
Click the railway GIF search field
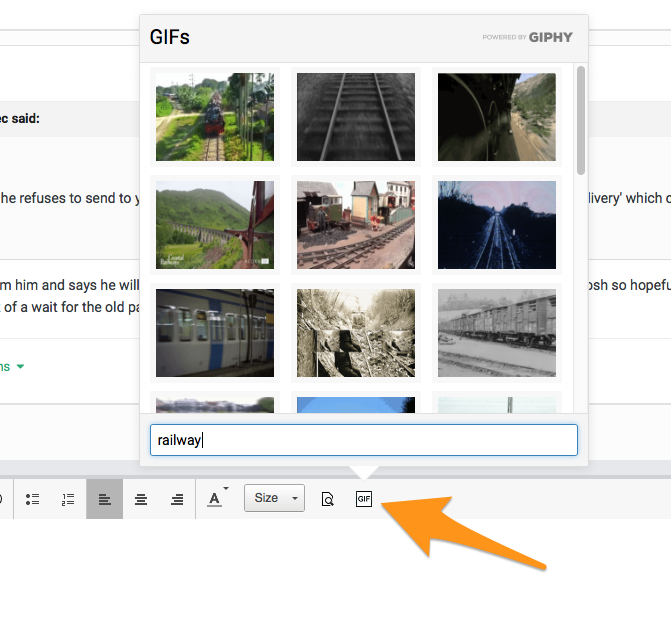[363, 440]
